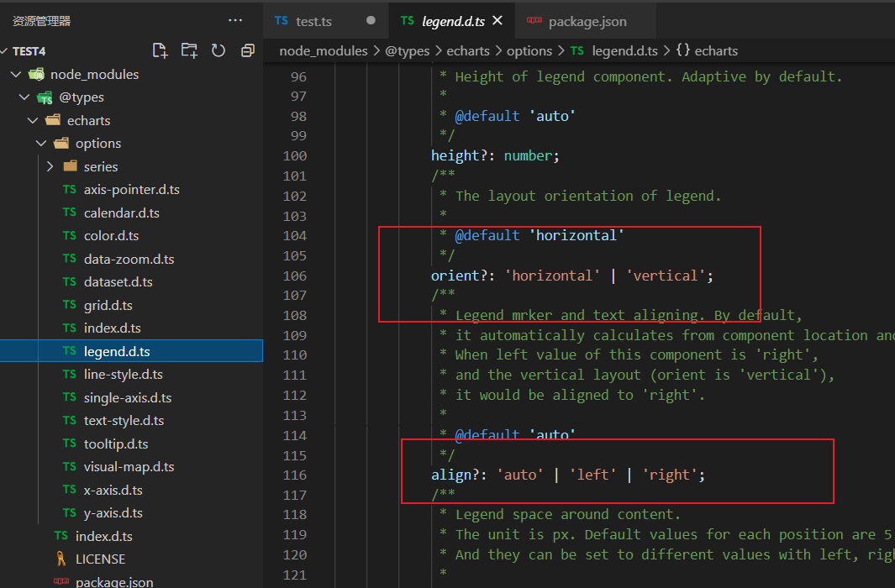Click line number 106 in the gutter
This screenshot has height=588, width=895.
(x=294, y=276)
